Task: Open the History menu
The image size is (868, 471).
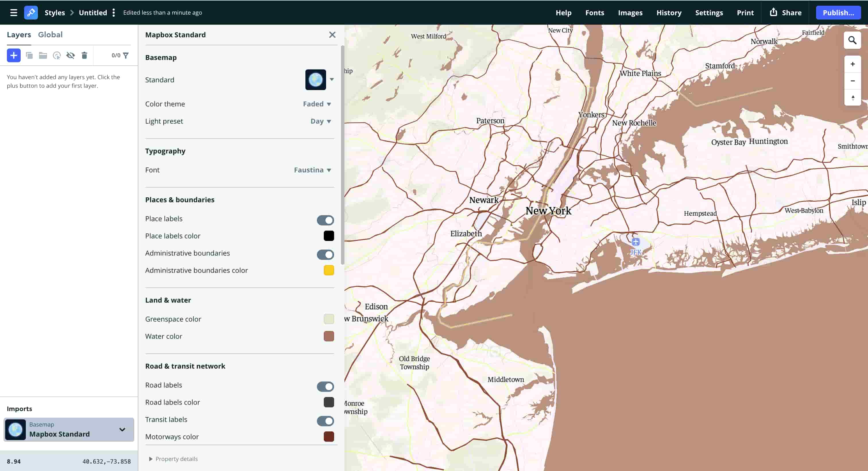Action: [669, 12]
